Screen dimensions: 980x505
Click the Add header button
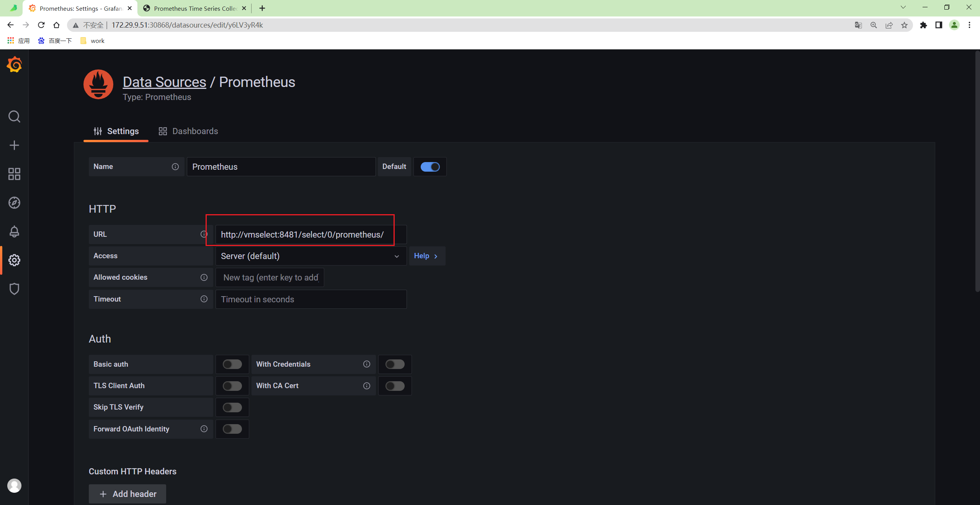click(x=127, y=494)
